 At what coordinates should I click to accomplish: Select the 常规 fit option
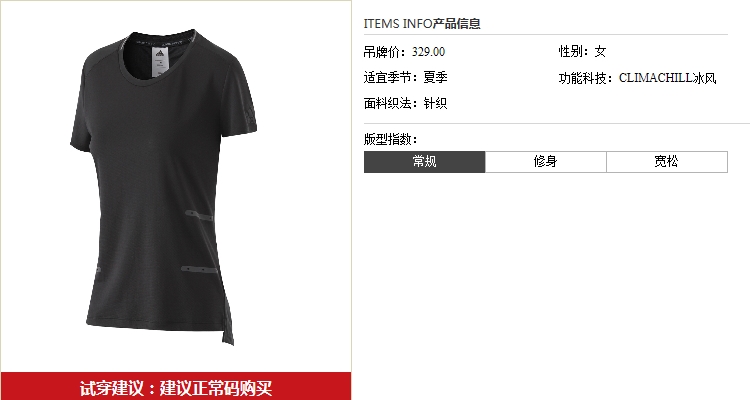[x=424, y=162]
